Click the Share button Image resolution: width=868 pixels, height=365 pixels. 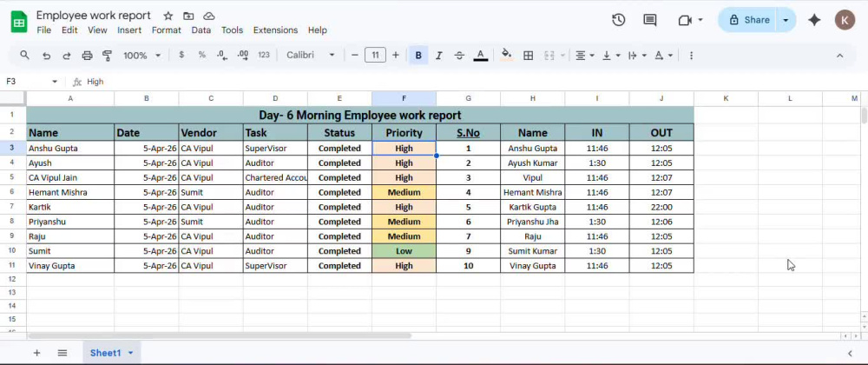point(748,20)
